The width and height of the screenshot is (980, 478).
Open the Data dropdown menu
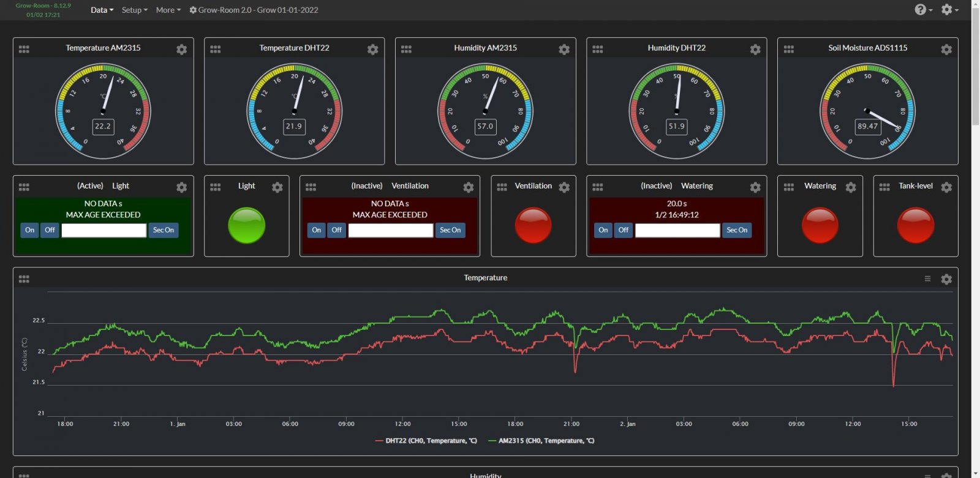[x=102, y=10]
